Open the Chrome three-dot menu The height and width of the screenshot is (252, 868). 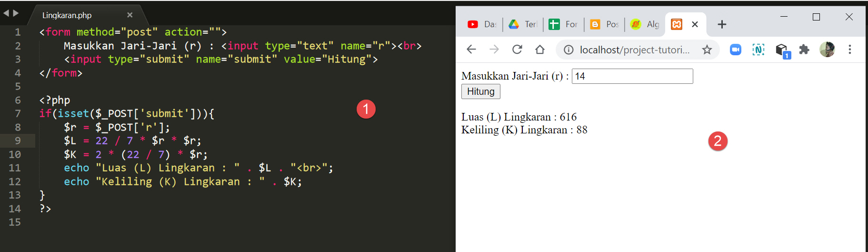[850, 50]
